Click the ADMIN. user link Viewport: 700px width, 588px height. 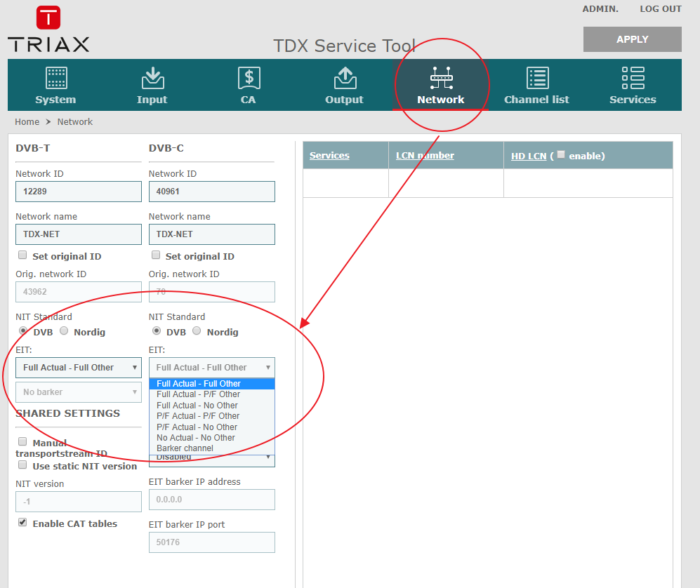[600, 9]
